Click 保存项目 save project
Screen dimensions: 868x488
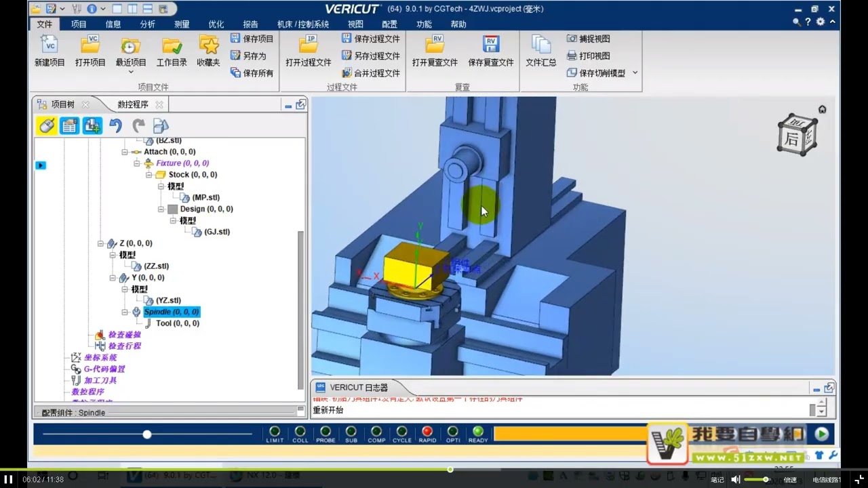(252, 39)
